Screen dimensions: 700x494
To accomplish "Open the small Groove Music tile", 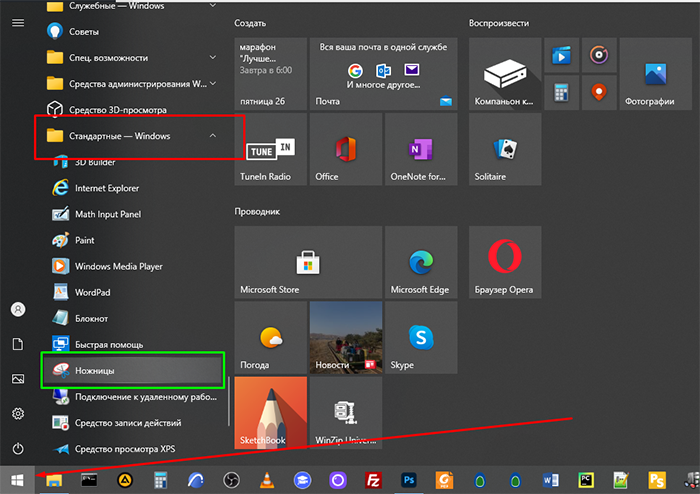I will pos(599,55).
